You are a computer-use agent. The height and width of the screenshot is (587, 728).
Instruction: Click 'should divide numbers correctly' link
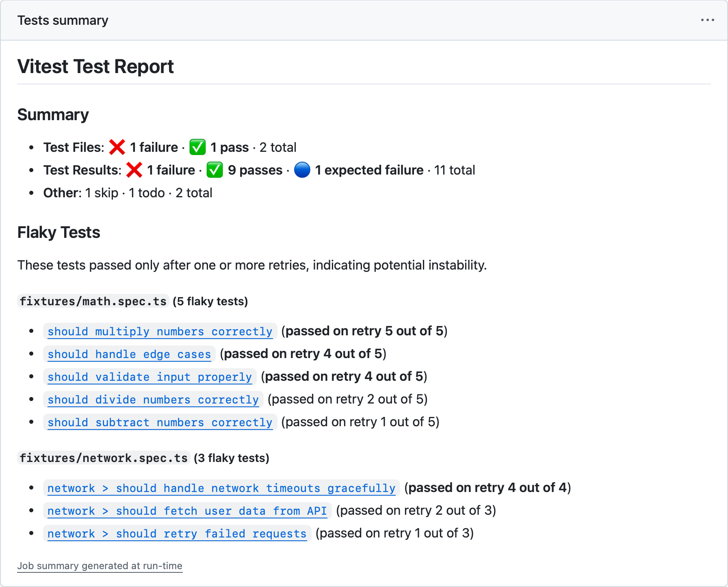[153, 399]
